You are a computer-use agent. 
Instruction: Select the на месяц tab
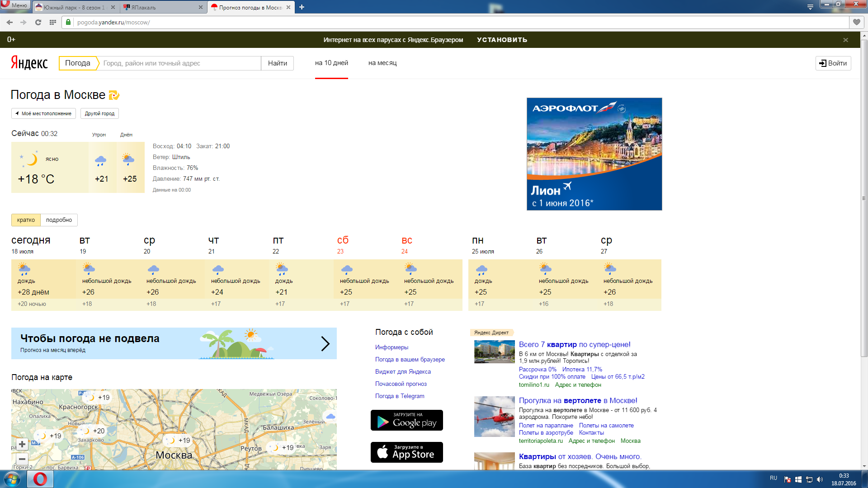382,63
